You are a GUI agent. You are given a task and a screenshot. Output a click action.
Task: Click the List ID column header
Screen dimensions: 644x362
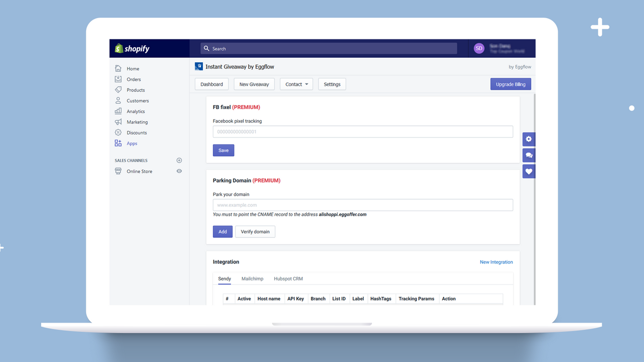(x=339, y=299)
